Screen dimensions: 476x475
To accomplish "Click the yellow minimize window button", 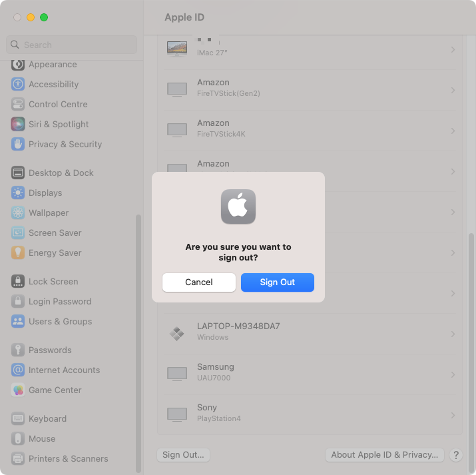I will tap(31, 17).
